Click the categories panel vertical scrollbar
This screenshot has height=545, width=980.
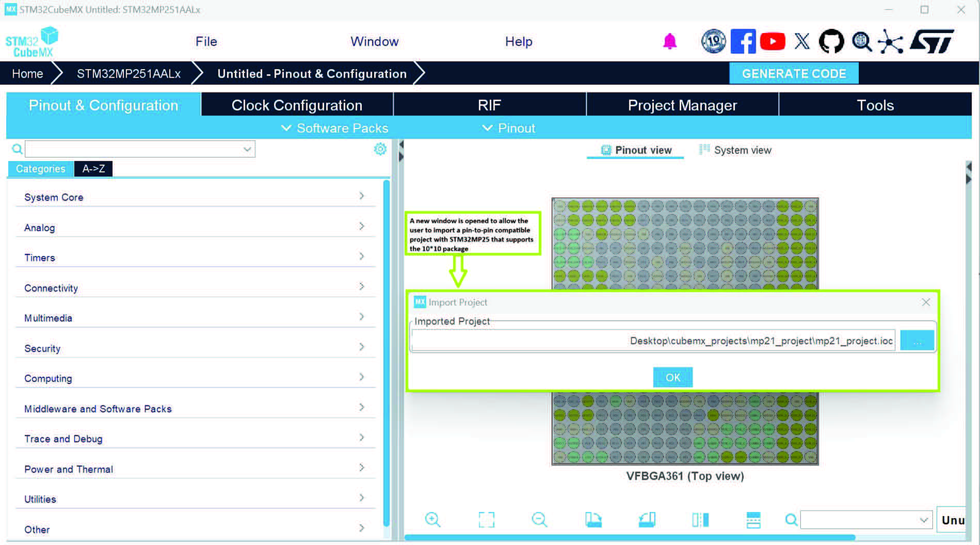pyautogui.click(x=387, y=353)
